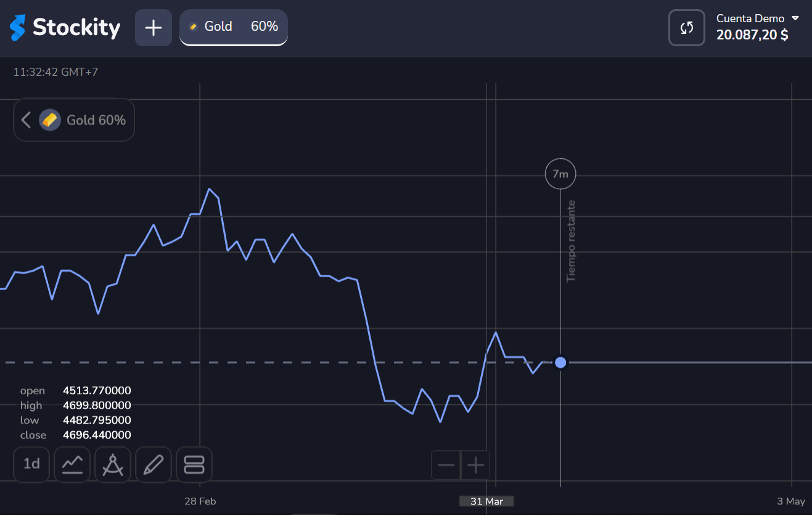Open the 1d timeframe selector
Image resolution: width=812 pixels, height=515 pixels.
[x=31, y=464]
